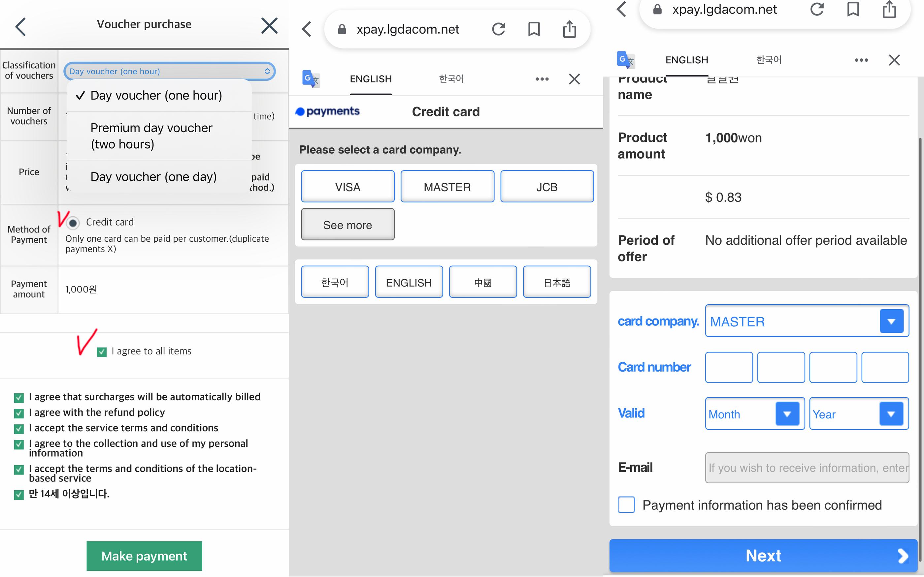
Task: Choose 'Day voucher (one day)' option
Action: (x=153, y=177)
